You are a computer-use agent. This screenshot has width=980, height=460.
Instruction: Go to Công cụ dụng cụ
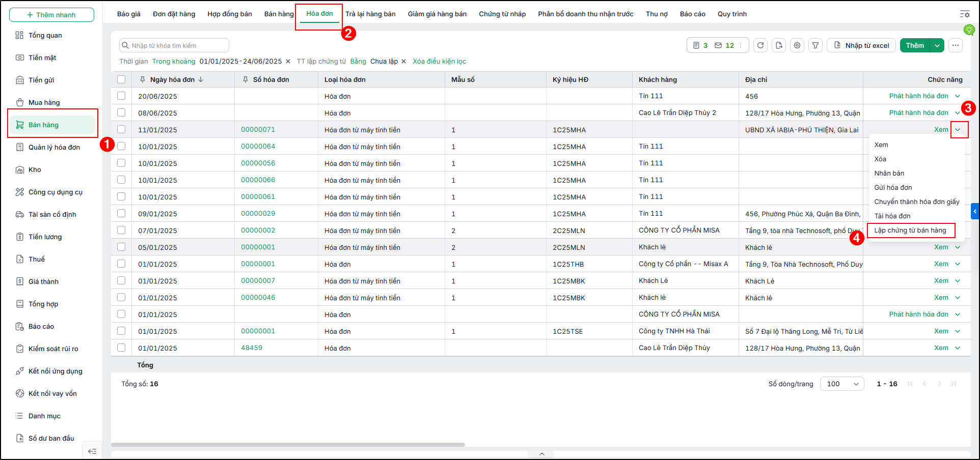click(x=55, y=192)
